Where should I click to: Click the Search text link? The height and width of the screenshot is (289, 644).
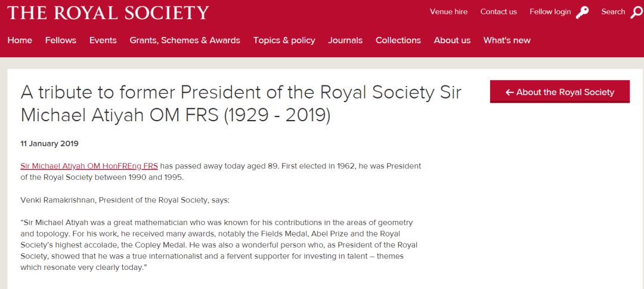(613, 12)
